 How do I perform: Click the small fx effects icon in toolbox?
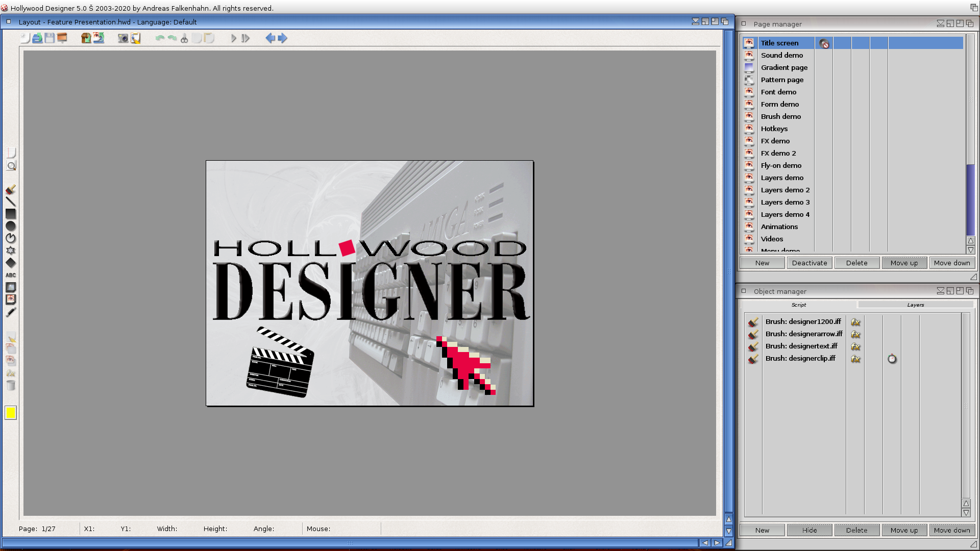click(11, 373)
